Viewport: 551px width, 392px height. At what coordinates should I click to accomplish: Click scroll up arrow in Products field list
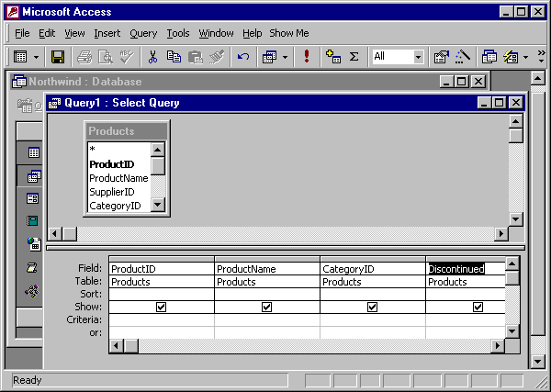(x=158, y=150)
